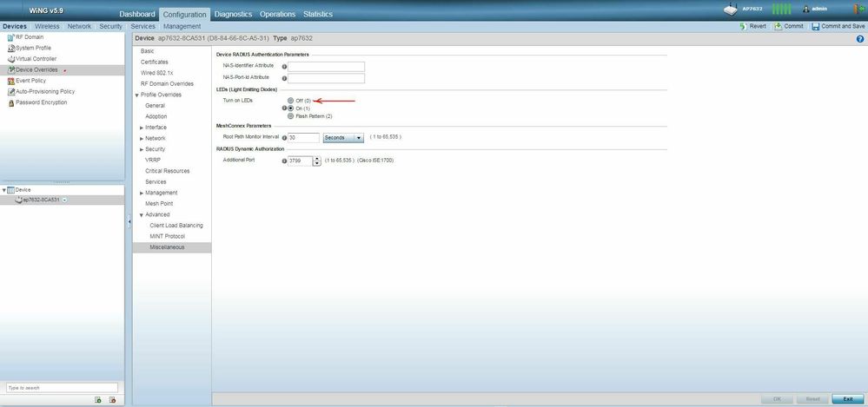This screenshot has height=407, width=868.
Task: Open Virtual Controller in the sidebar
Action: click(x=36, y=59)
